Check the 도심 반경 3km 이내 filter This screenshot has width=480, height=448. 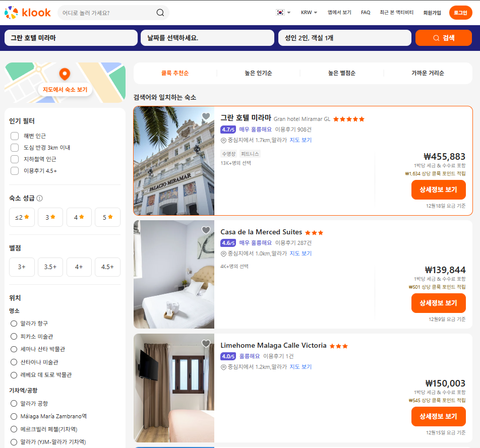[x=15, y=148]
